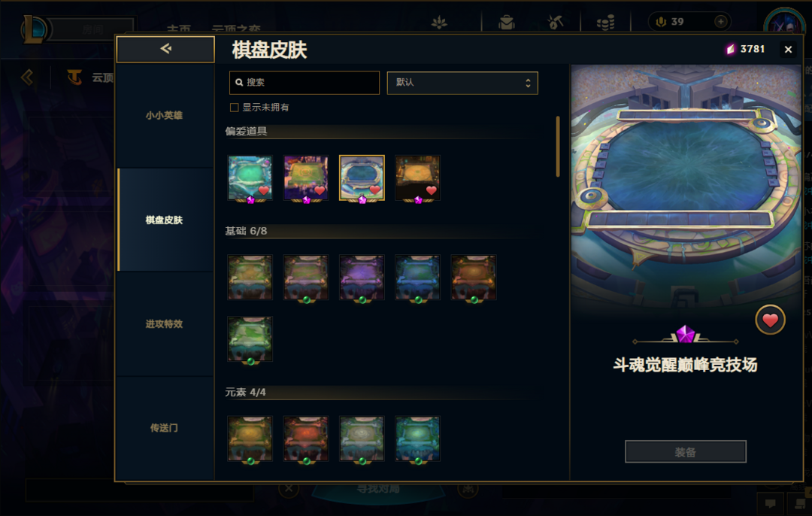Open the lotus icon in top bar
Screen dimensions: 812x516
(x=439, y=23)
